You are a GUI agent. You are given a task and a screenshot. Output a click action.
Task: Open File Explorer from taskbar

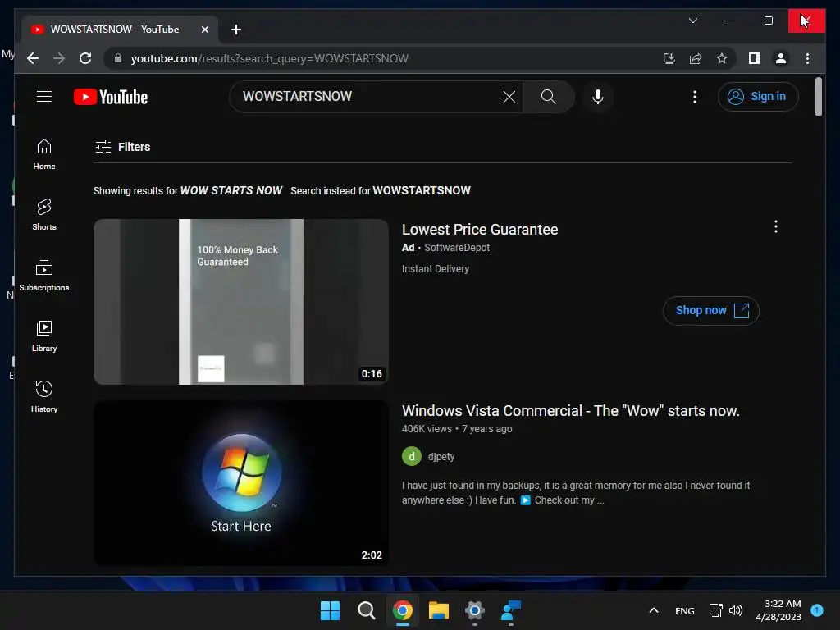coord(439,610)
